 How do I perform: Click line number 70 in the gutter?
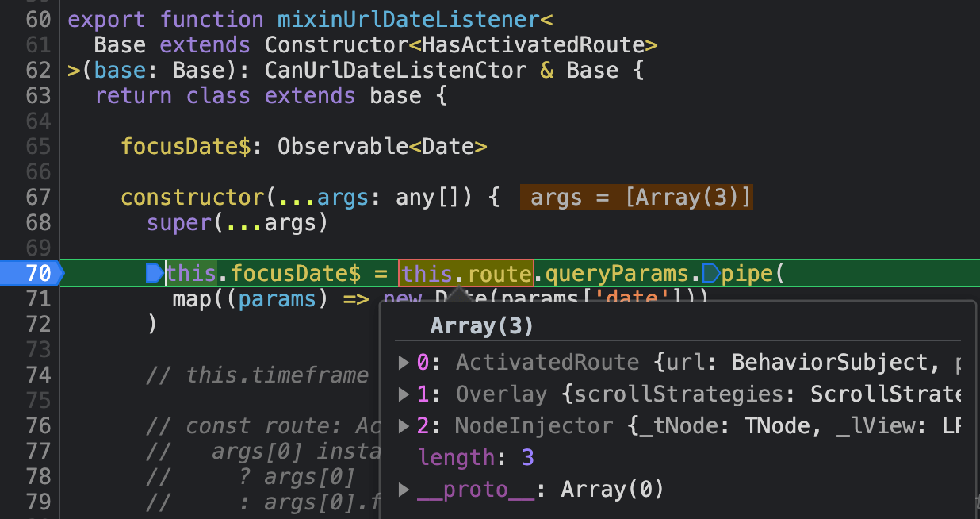(36, 273)
